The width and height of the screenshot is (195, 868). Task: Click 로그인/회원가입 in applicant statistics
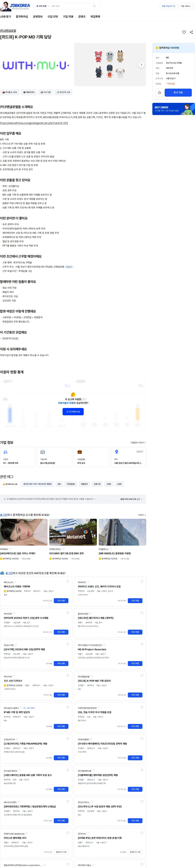73,411
